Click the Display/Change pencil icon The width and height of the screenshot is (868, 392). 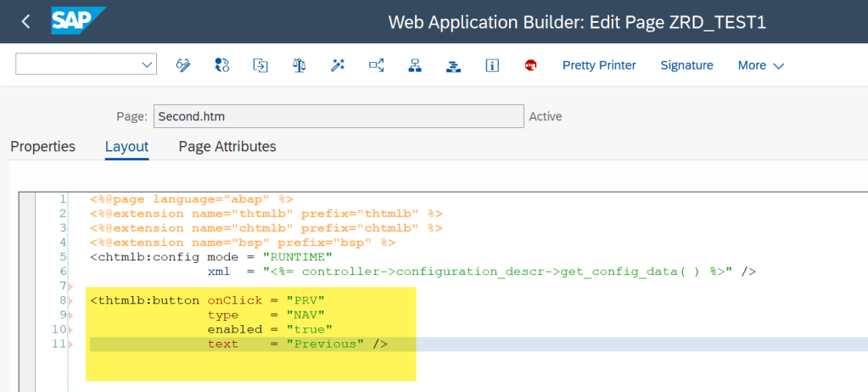(x=183, y=65)
